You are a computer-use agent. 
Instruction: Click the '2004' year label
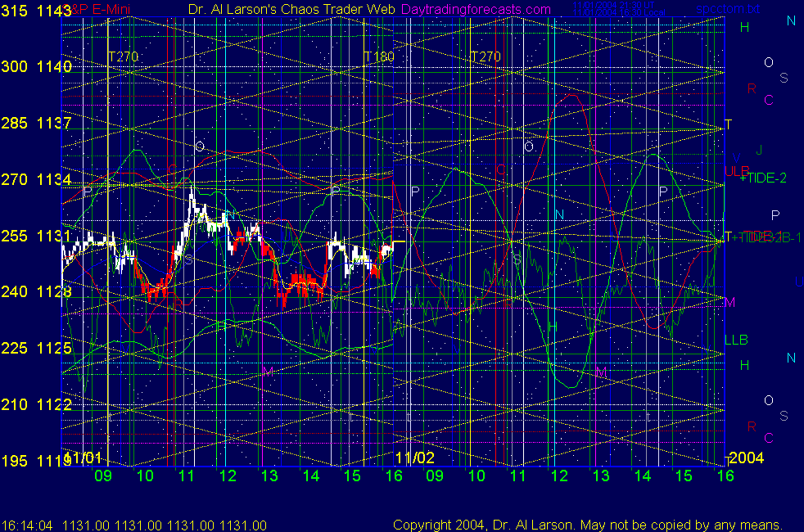[x=747, y=458]
